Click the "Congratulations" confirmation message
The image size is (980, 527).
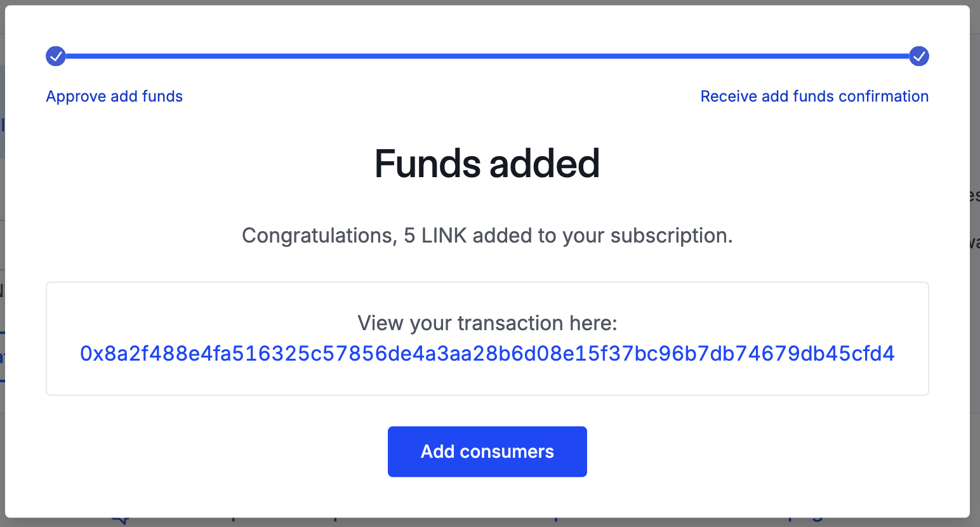[487, 236]
